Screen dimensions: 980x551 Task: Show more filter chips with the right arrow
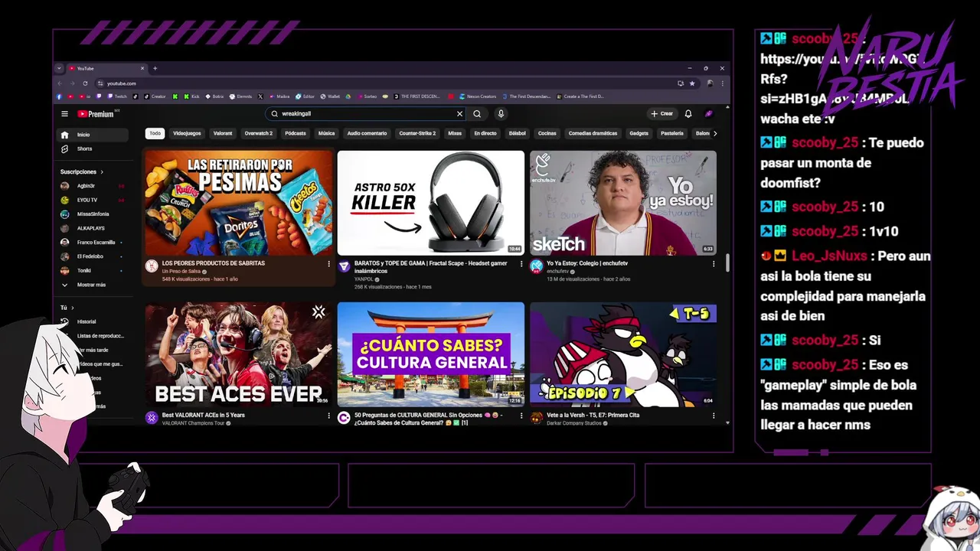[x=715, y=133]
